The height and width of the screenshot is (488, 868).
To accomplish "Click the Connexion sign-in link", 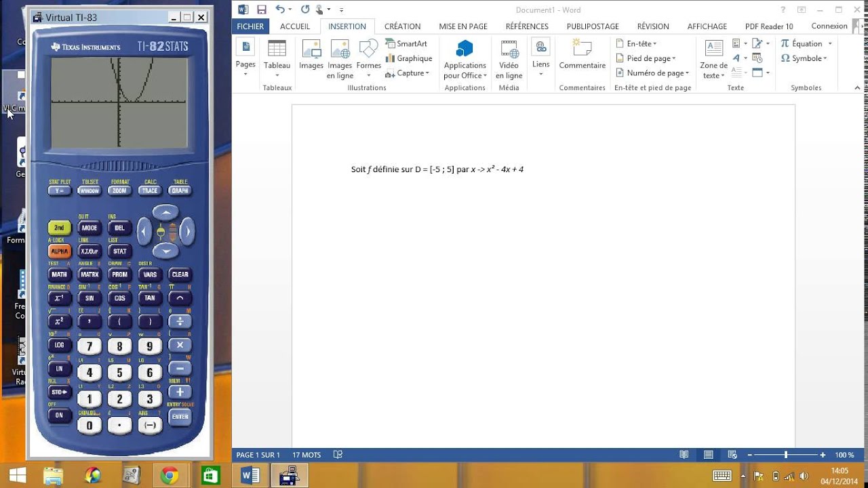I will (829, 26).
